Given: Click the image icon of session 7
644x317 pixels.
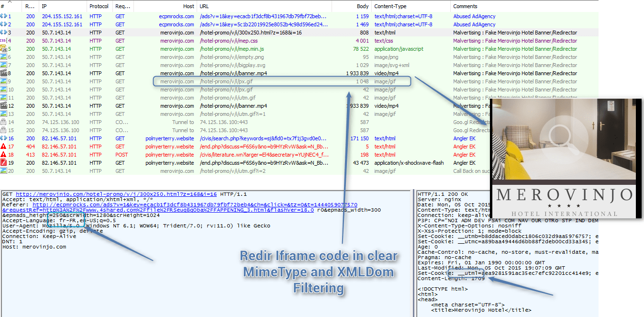Looking at the screenshot, I should (x=3, y=65).
